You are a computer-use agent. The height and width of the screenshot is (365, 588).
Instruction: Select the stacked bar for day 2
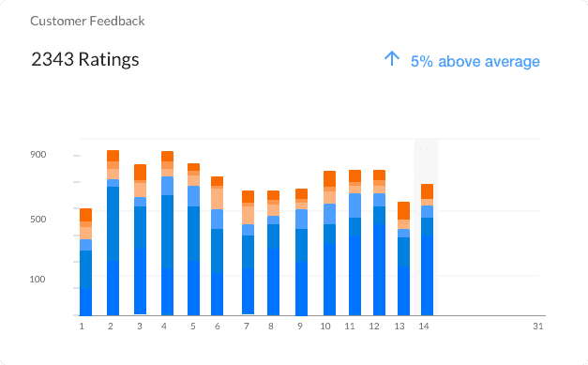pyautogui.click(x=113, y=233)
